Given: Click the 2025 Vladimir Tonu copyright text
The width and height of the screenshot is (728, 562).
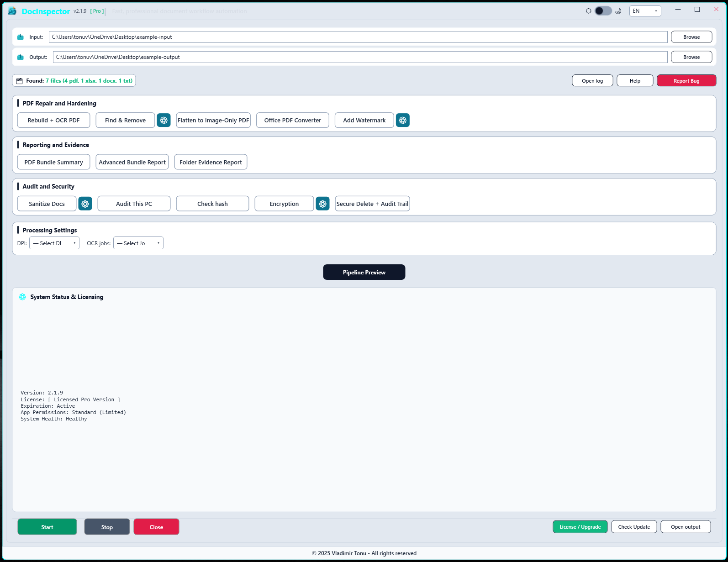Looking at the screenshot, I should (364, 553).
